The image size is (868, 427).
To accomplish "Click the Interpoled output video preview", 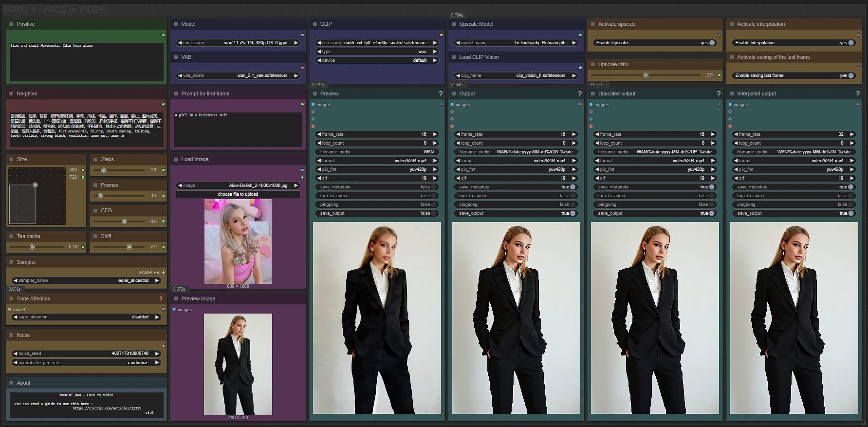I will tap(794, 318).
